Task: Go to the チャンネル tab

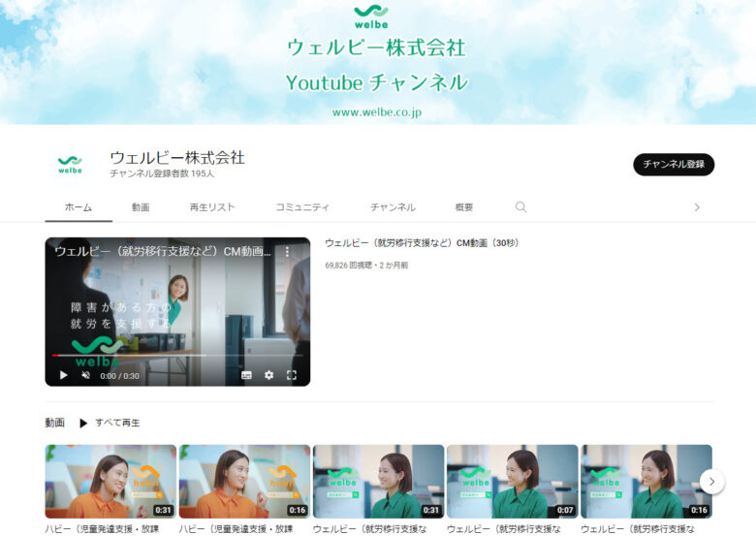Action: point(393,207)
